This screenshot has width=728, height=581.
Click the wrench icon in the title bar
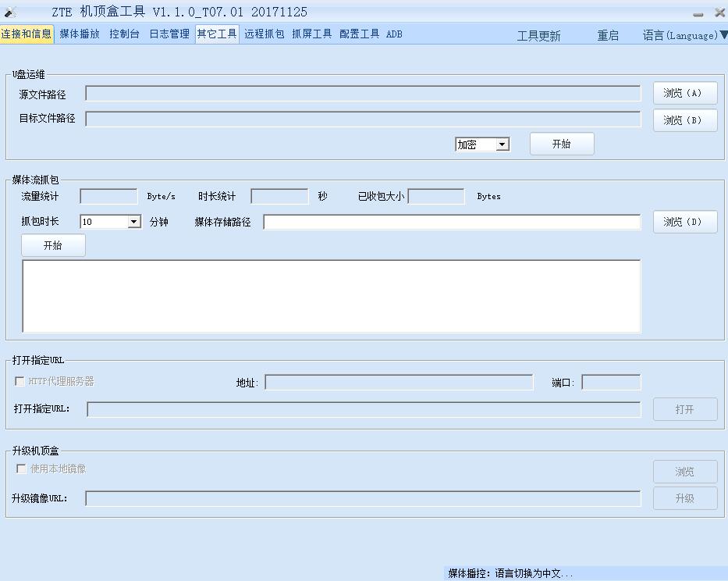tap(12, 10)
